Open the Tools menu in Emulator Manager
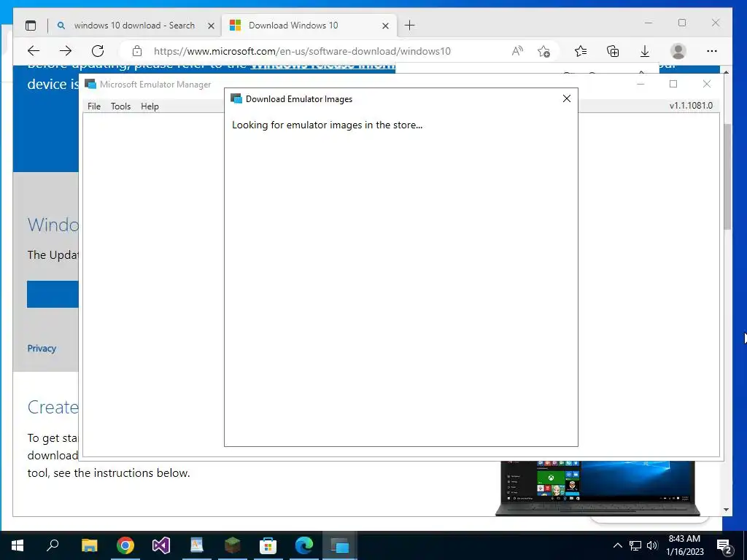This screenshot has width=747, height=560. click(120, 106)
